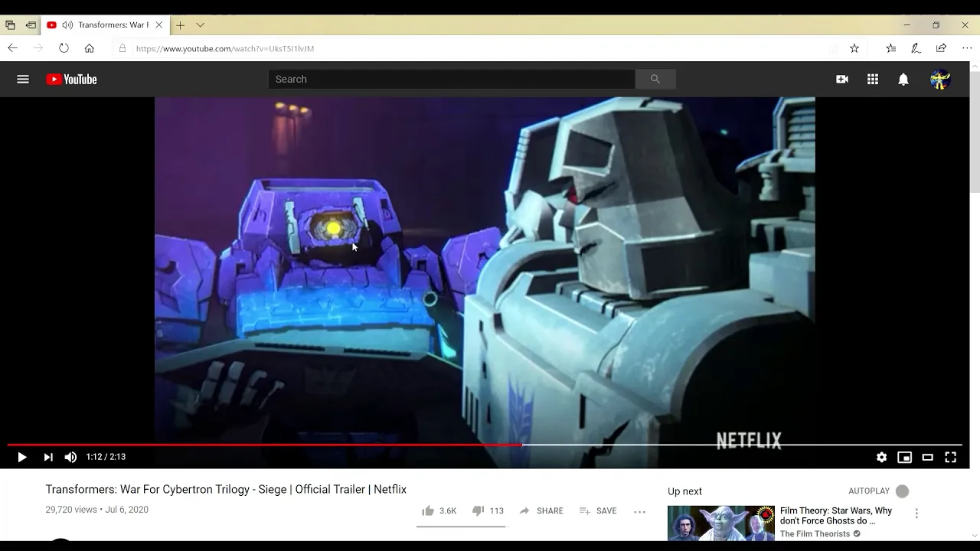Viewport: 980px width, 551px height.
Task: Seek in the video progress bar
Action: (485, 445)
